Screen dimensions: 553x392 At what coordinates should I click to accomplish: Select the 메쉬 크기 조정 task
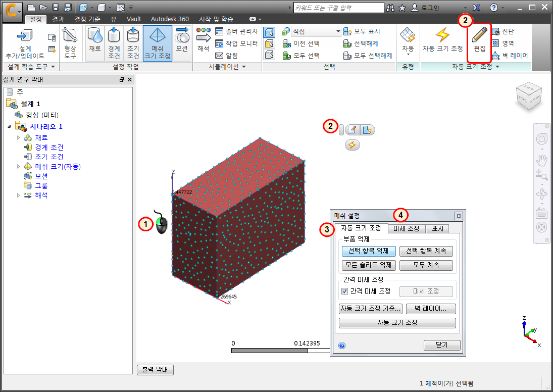coord(157,43)
